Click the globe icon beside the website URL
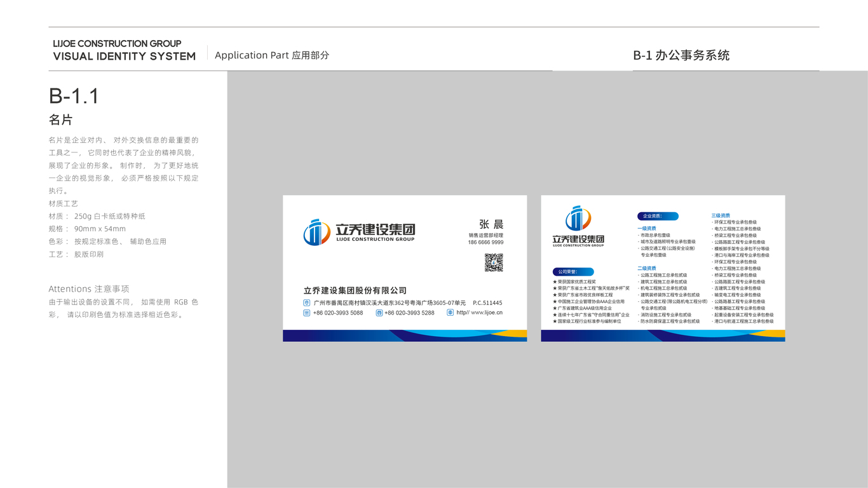The width and height of the screenshot is (868, 488). 450,313
